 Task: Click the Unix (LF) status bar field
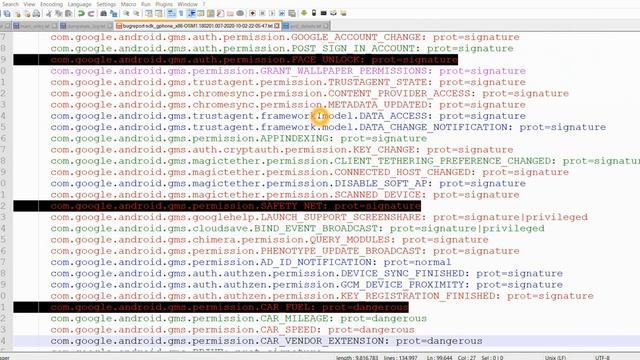(555, 358)
